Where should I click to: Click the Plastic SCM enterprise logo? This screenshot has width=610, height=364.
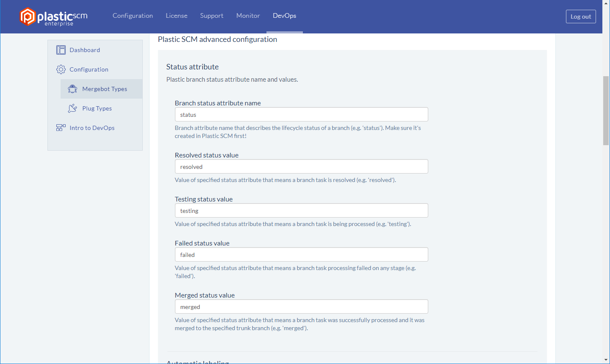[53, 17]
